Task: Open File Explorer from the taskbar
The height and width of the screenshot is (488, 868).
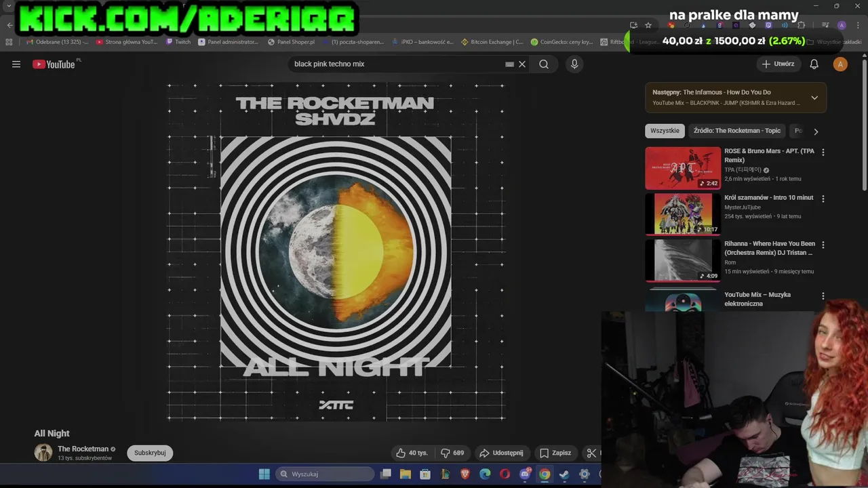Action: [x=406, y=474]
